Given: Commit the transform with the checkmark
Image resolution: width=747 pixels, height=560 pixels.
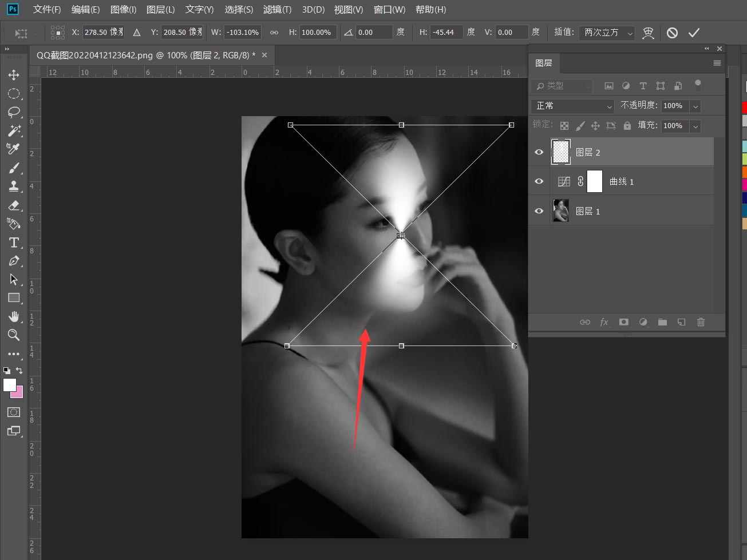Looking at the screenshot, I should tap(694, 33).
